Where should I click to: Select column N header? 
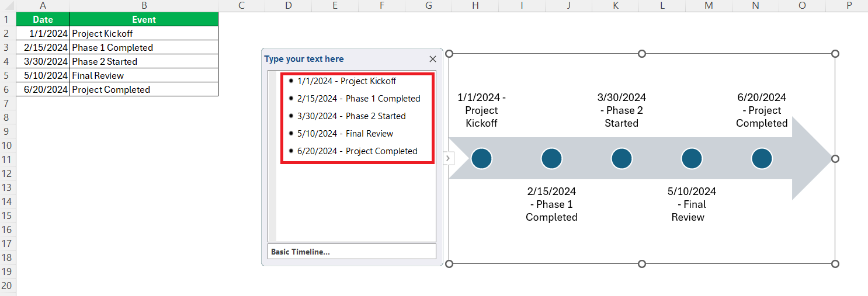755,5
